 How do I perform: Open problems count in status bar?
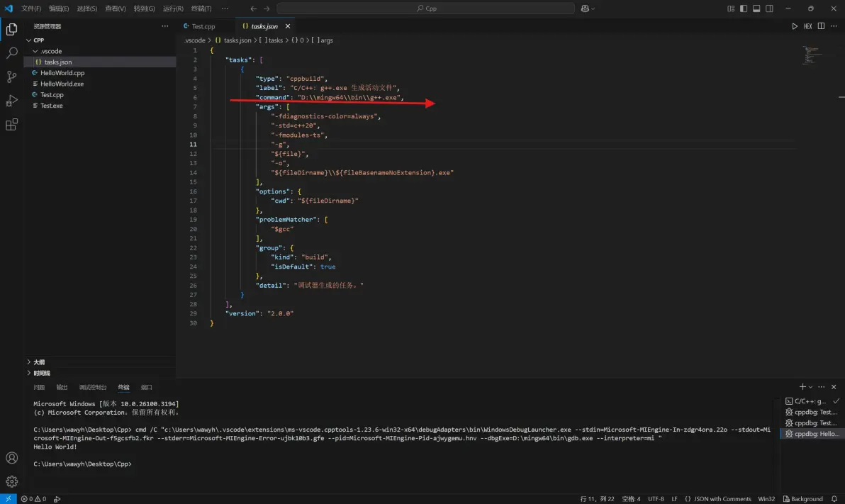33,498
